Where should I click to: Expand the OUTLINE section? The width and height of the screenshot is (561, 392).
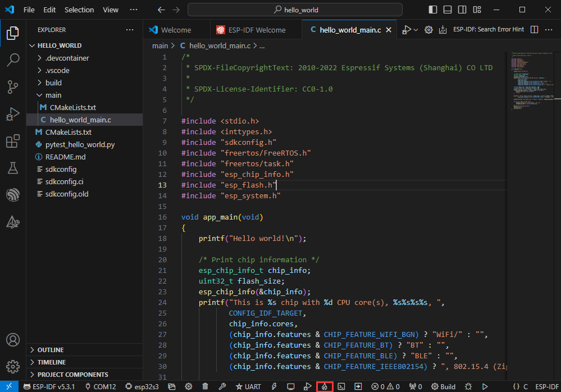click(x=51, y=350)
